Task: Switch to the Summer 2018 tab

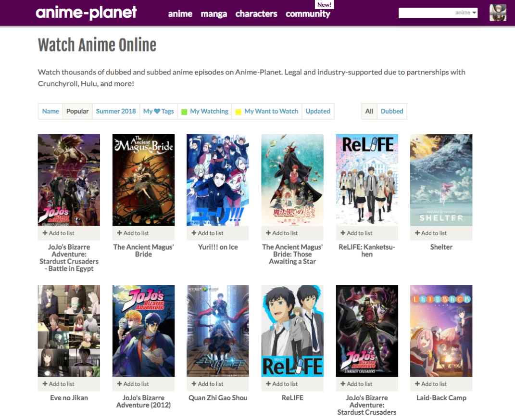Action: [116, 111]
